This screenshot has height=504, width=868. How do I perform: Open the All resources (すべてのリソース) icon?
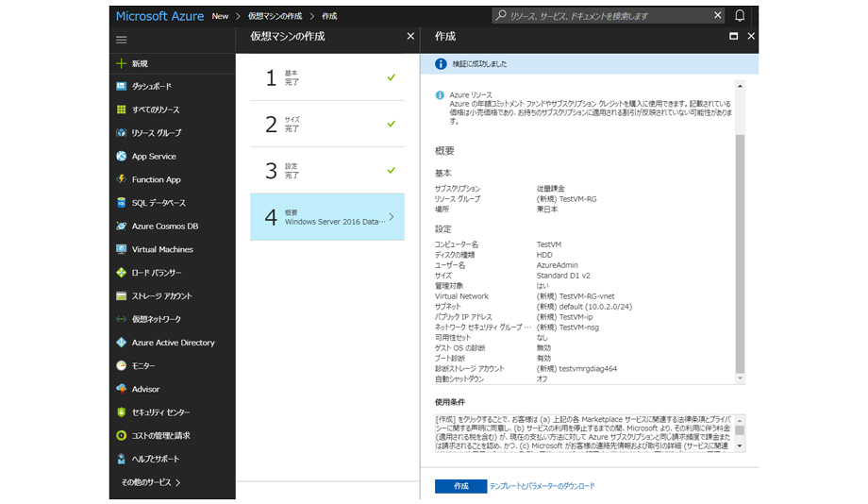pos(122,109)
